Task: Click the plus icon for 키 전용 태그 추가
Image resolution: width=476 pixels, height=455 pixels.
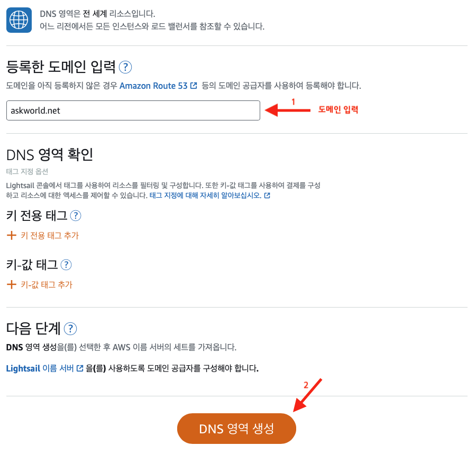Action: 12,235
